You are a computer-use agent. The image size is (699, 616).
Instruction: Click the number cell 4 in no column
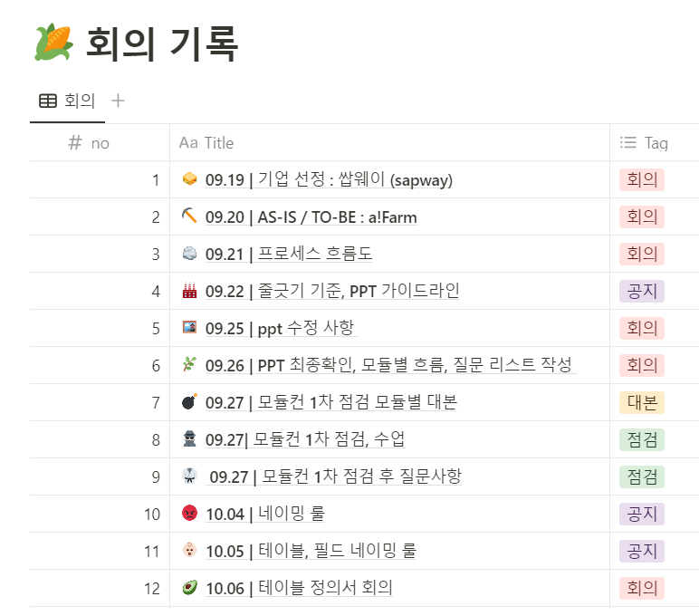pos(100,291)
